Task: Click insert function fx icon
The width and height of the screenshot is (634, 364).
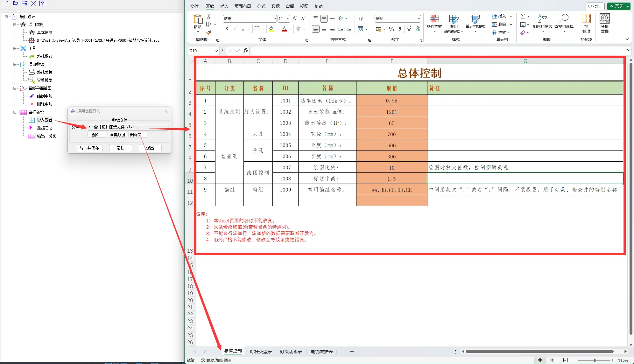Action: point(245,51)
